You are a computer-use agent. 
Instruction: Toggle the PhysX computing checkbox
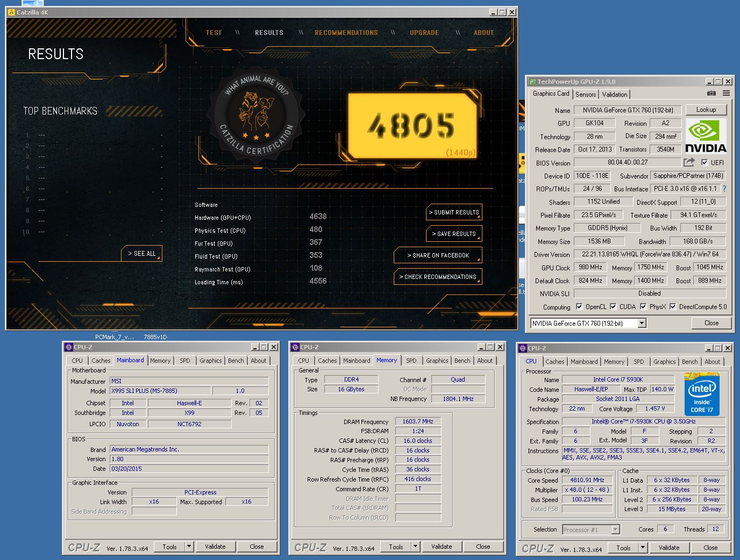coord(643,307)
